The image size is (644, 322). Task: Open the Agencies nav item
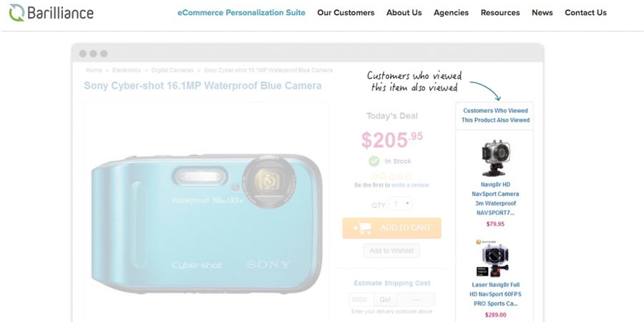[451, 13]
